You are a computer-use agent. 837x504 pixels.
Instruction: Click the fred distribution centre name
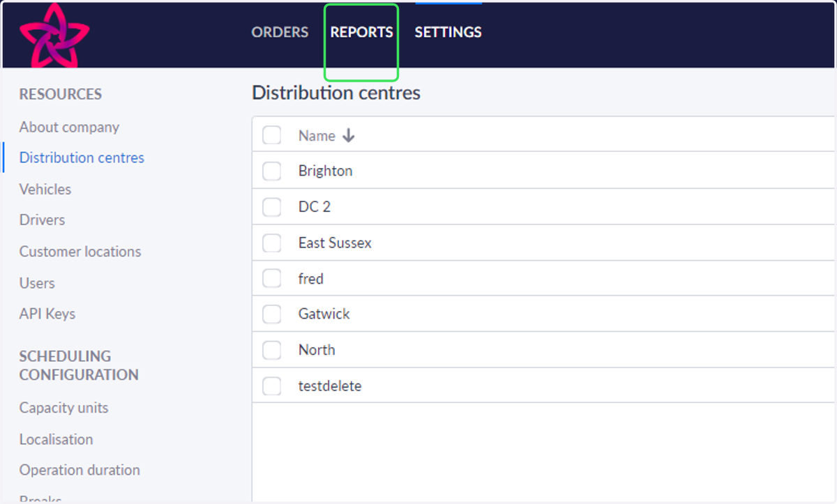(310, 279)
